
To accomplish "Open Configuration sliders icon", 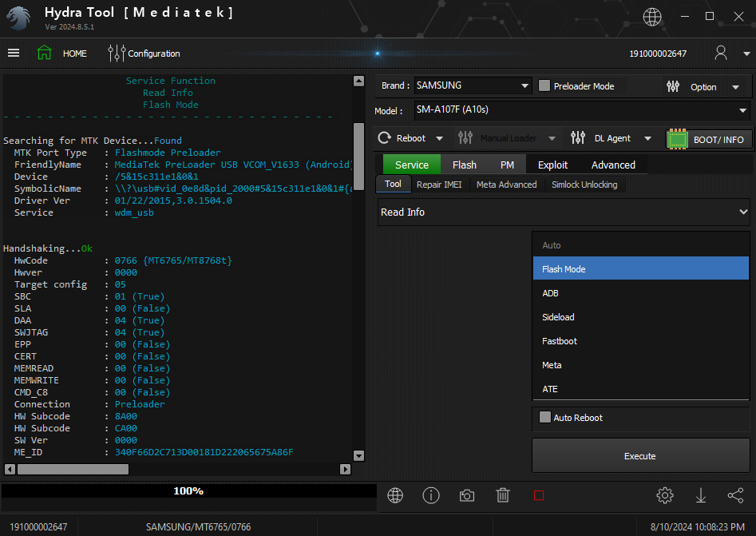I will [x=117, y=53].
